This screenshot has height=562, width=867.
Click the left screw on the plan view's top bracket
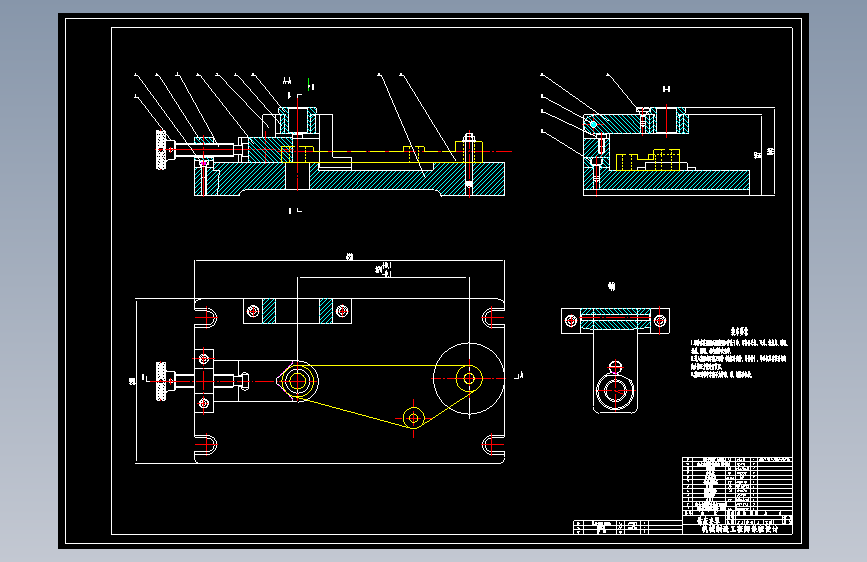[x=253, y=311]
